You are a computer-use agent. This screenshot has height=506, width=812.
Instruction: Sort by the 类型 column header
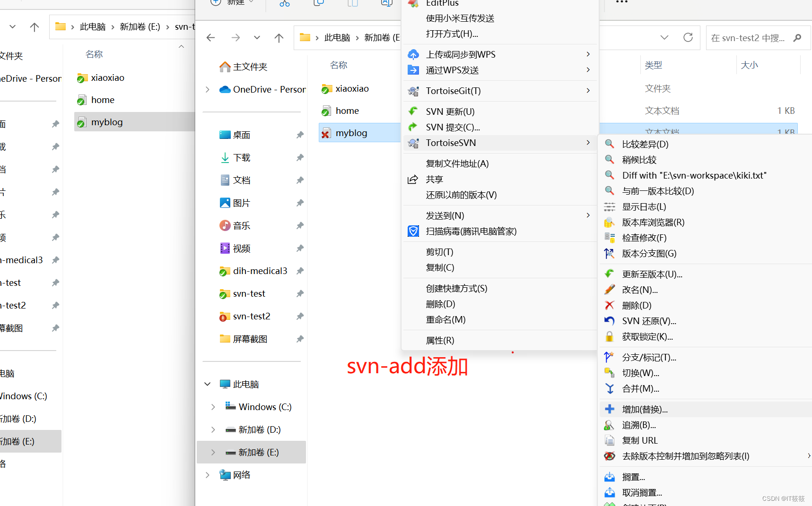pyautogui.click(x=653, y=65)
